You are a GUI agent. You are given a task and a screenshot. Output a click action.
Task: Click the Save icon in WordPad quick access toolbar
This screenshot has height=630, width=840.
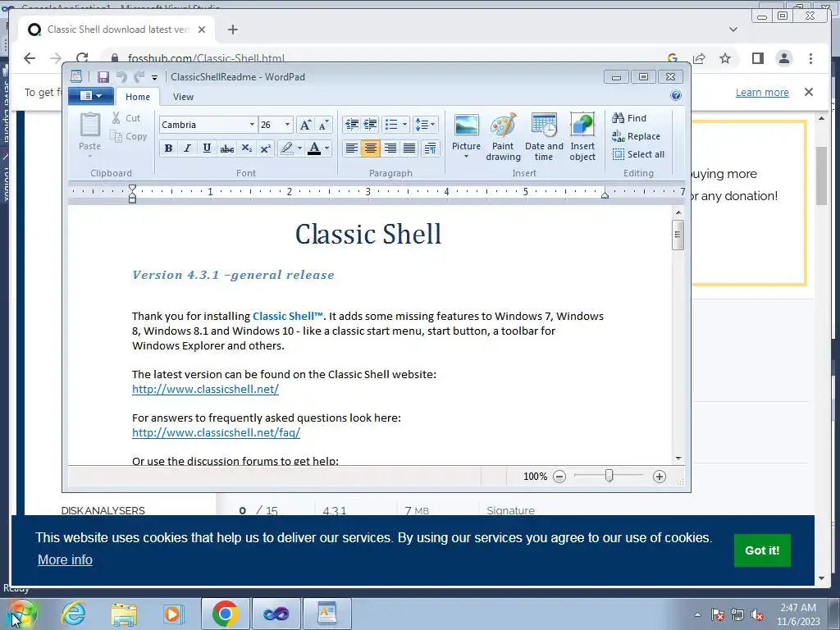(x=103, y=77)
